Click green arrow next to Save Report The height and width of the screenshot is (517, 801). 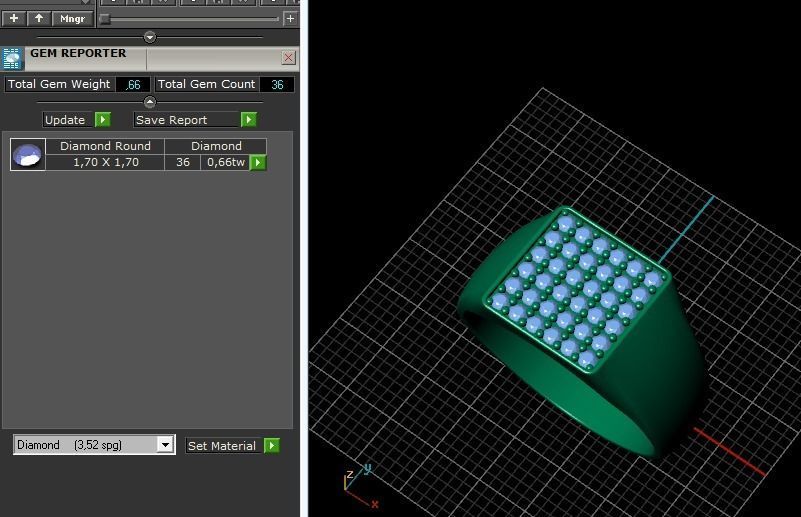249,120
